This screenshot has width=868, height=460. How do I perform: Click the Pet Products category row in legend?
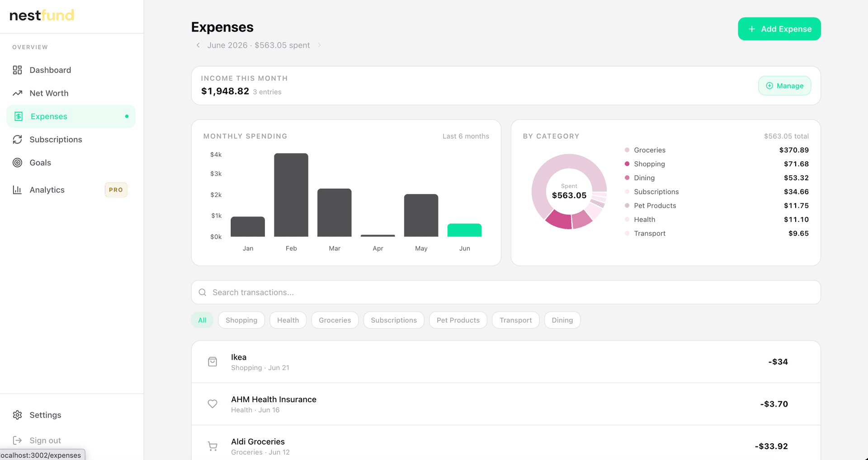(x=717, y=206)
